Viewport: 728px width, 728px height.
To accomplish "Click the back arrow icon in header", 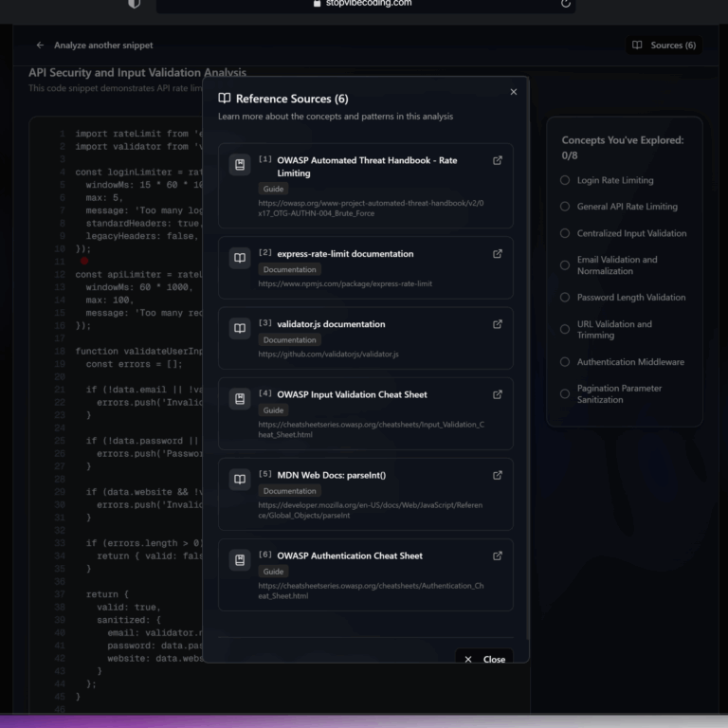I will pos(40,45).
